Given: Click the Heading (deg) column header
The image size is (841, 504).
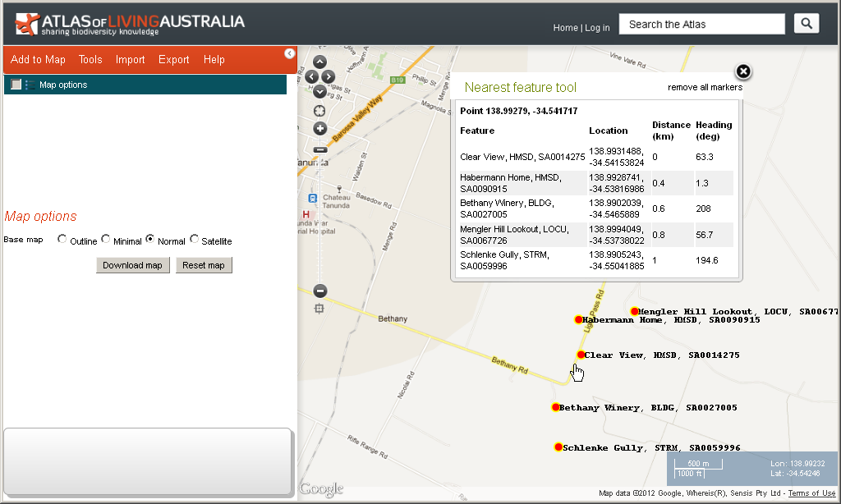Looking at the screenshot, I should point(714,131).
